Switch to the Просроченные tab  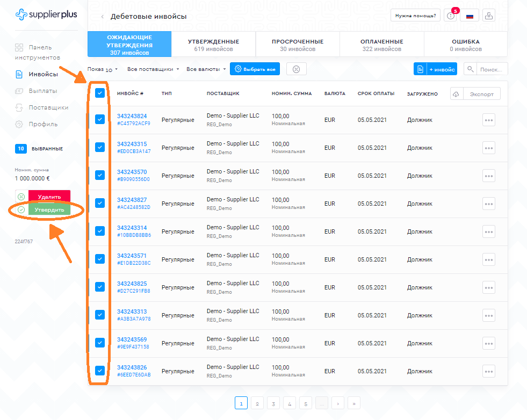(x=297, y=45)
